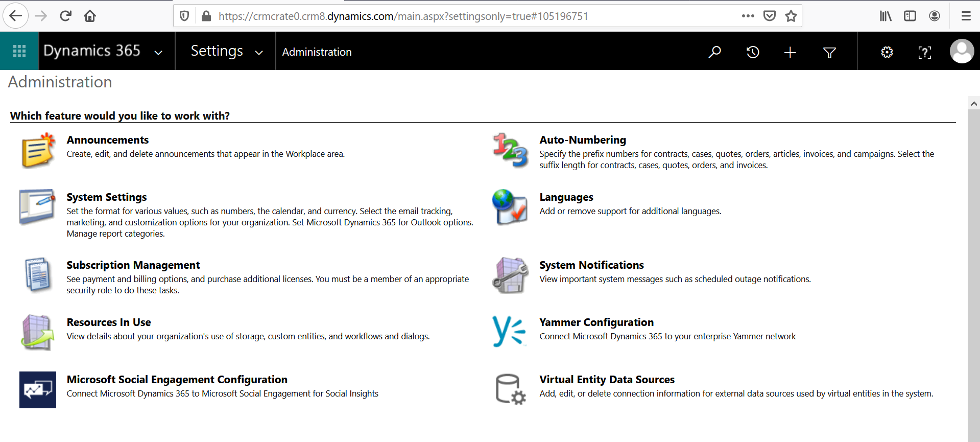The width and height of the screenshot is (980, 442).
Task: Open the System Settings link
Action: click(106, 197)
